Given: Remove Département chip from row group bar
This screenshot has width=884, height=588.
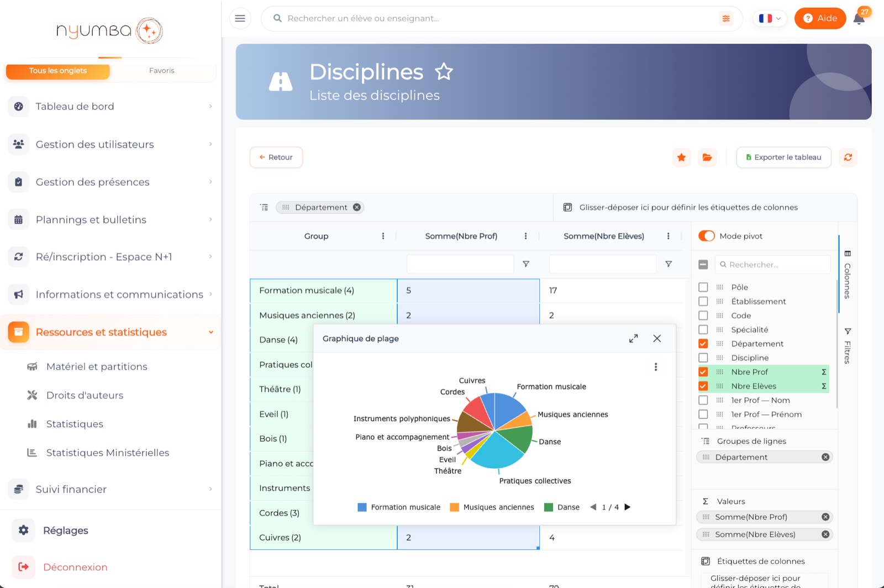Looking at the screenshot, I should coord(357,207).
